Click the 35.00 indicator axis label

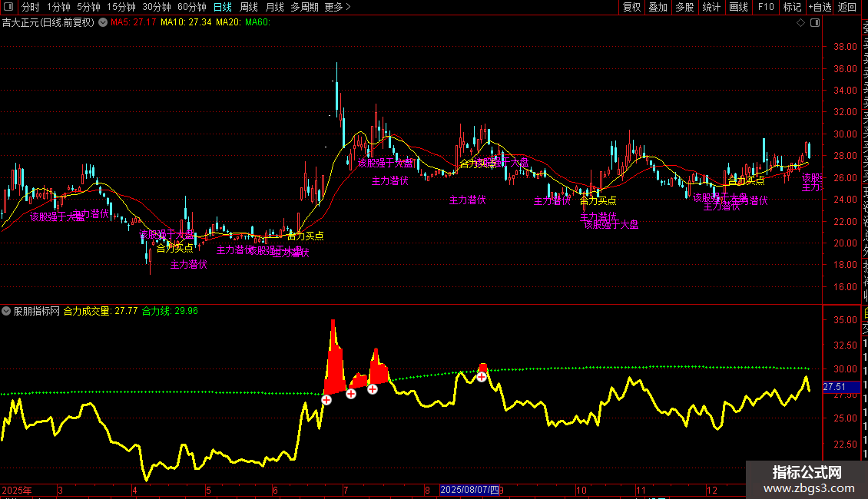845,320
